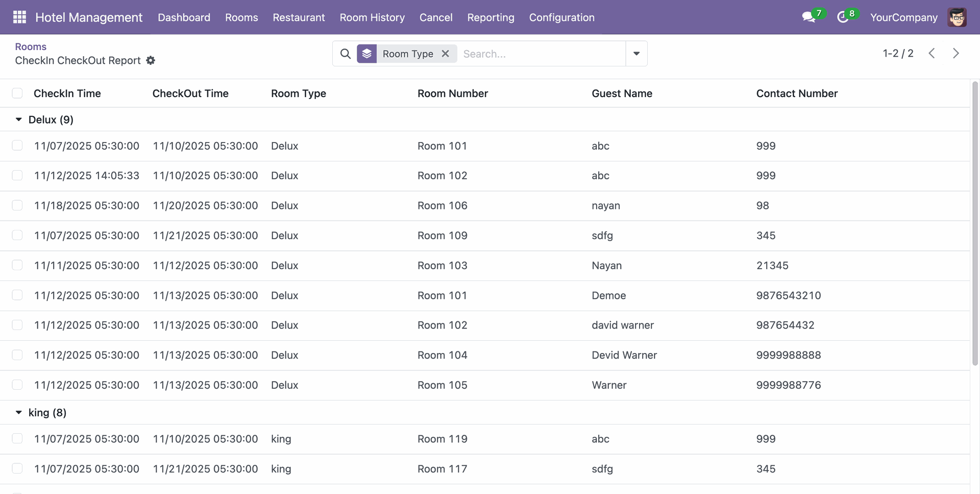Go to next page arrow
The width and height of the screenshot is (980, 494).
click(x=956, y=54)
